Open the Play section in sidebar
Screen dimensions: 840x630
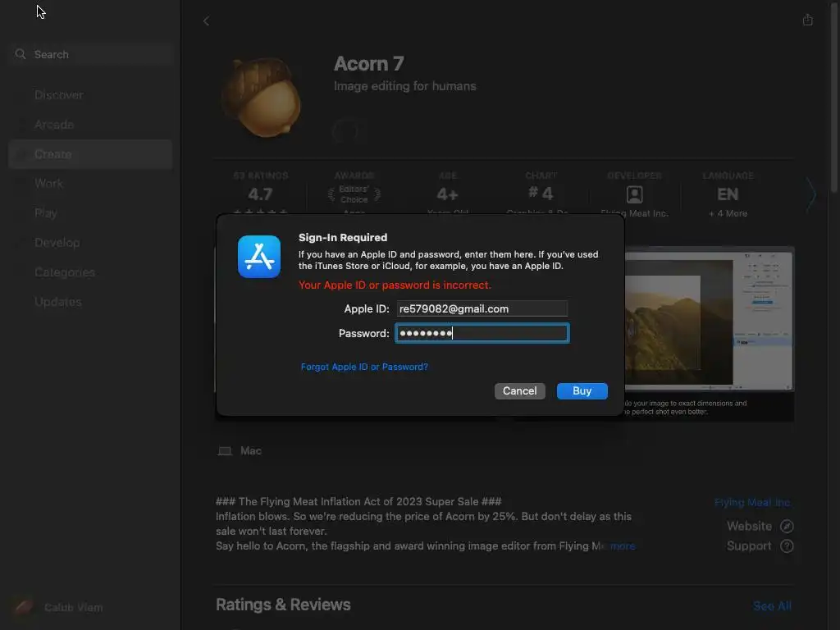[x=46, y=213]
